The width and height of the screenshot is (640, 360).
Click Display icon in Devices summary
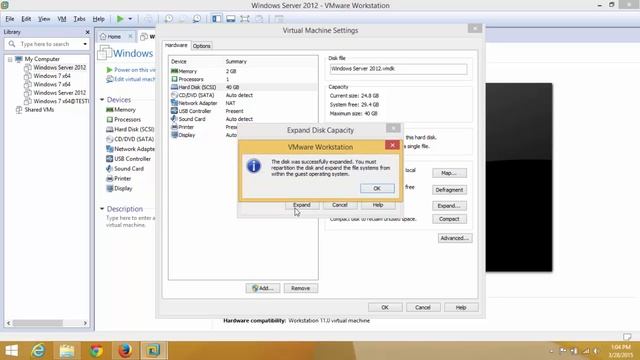pos(109,189)
